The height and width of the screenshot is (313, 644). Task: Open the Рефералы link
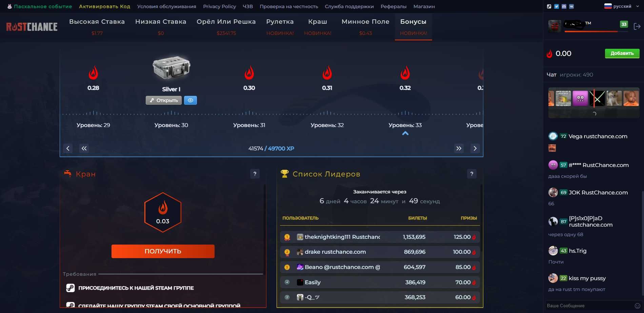[394, 6]
